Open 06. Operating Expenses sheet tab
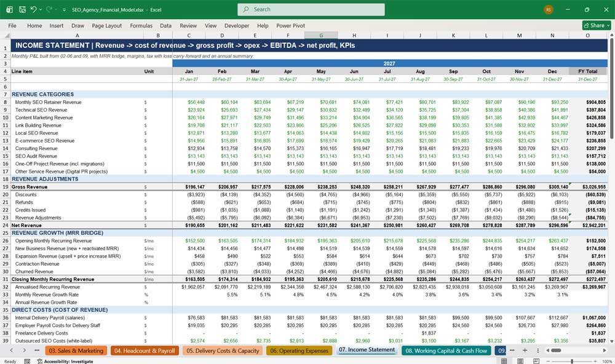Screen dimensions: 615x364 click(x=300, y=350)
